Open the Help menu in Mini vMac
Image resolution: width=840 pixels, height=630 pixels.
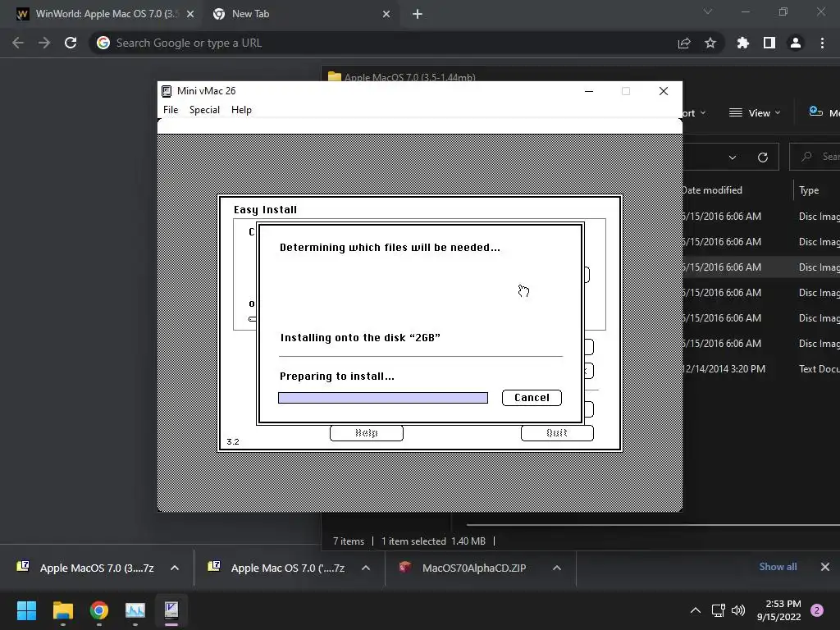click(x=241, y=110)
